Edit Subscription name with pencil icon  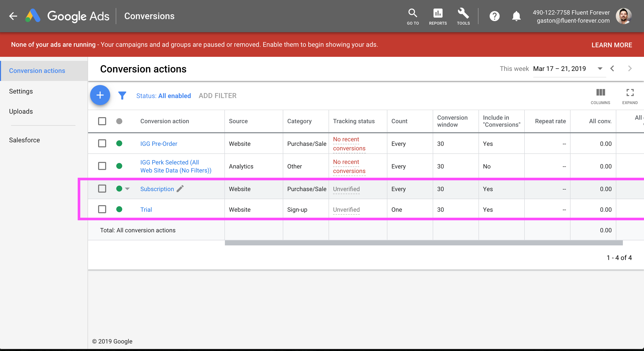(180, 189)
